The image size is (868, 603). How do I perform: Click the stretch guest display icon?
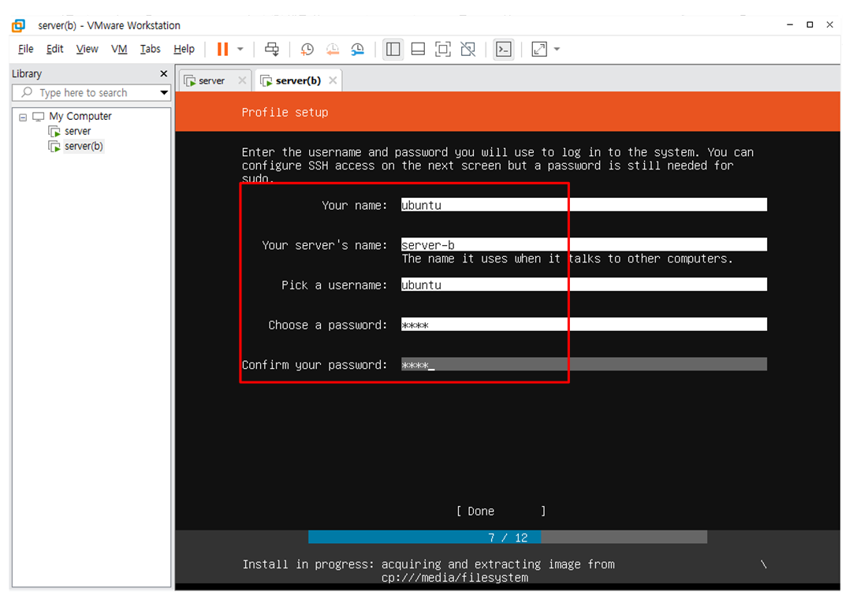point(539,50)
